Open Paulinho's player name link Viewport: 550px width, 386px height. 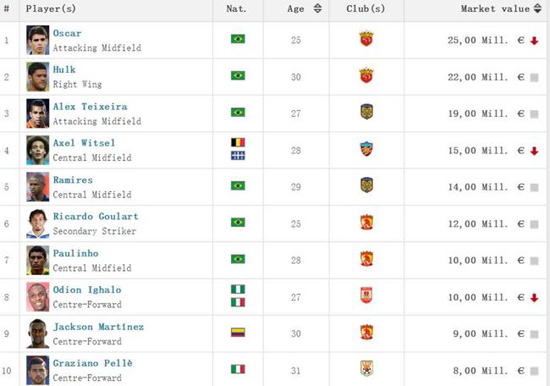[76, 253]
